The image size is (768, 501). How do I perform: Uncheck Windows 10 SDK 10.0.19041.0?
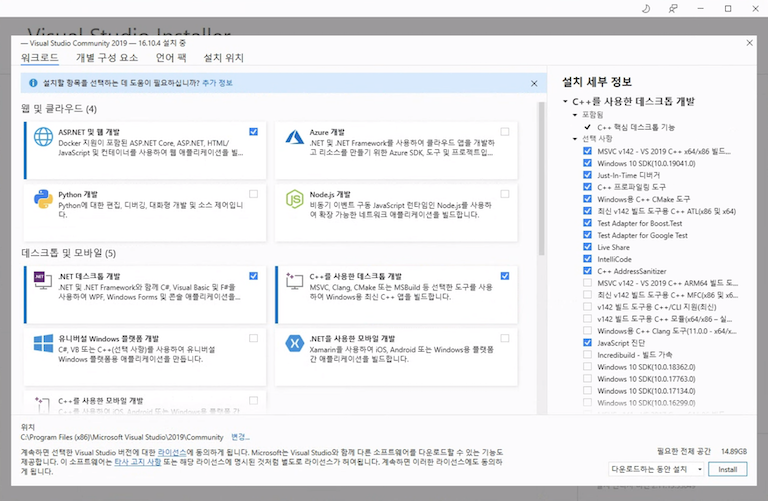coord(587,163)
